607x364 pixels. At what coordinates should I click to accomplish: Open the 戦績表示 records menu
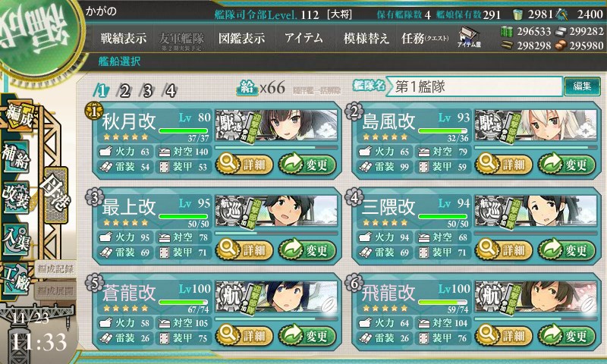tap(124, 38)
